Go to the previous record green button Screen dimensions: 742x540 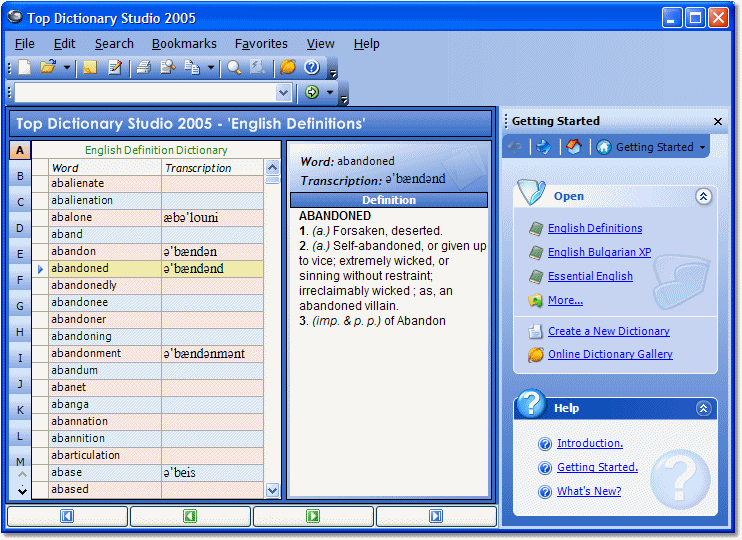click(x=190, y=516)
